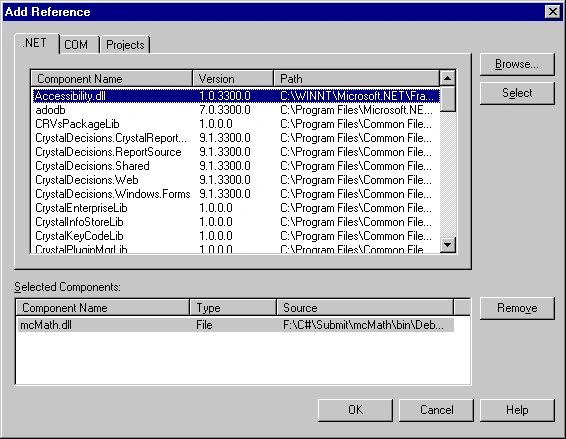Sort by Component Name header in top list
The height and width of the screenshot is (439, 566).
(x=112, y=78)
